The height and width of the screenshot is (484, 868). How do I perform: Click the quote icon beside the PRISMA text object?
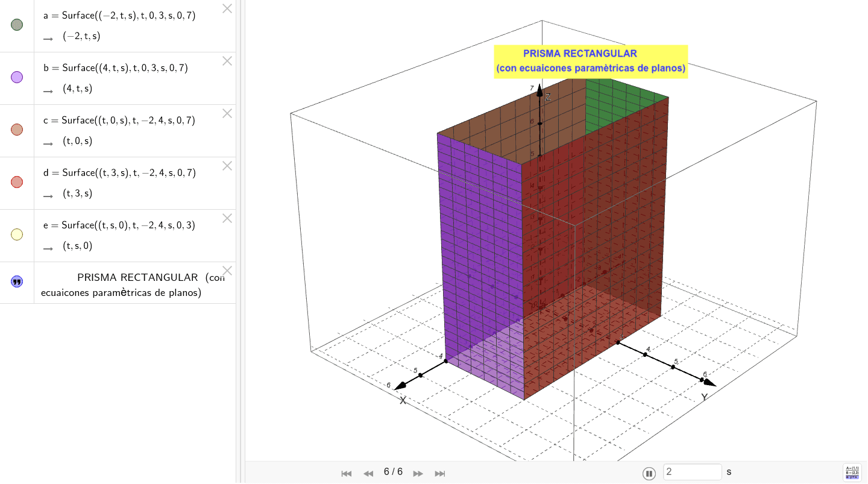(16, 281)
